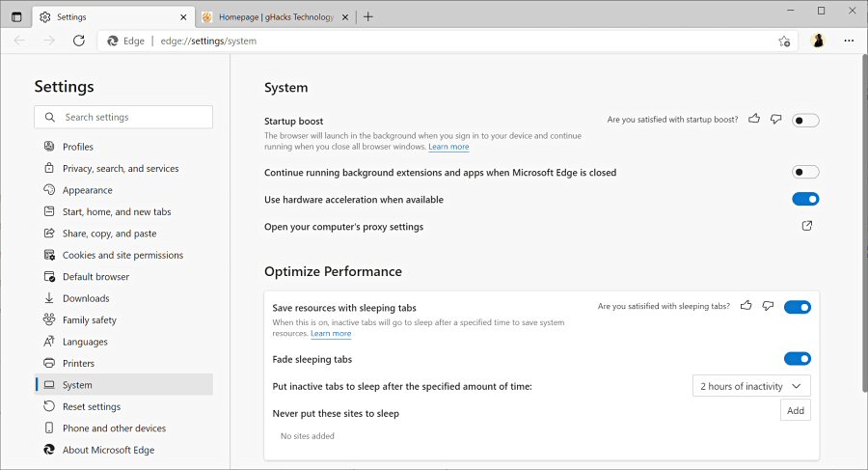Switch to the Settings tab
Image resolution: width=868 pixels, height=470 pixels.
point(114,17)
